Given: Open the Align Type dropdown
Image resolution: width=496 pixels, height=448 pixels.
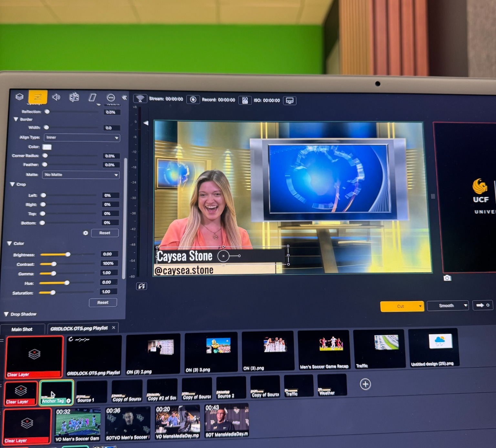Looking at the screenshot, I should [x=82, y=138].
